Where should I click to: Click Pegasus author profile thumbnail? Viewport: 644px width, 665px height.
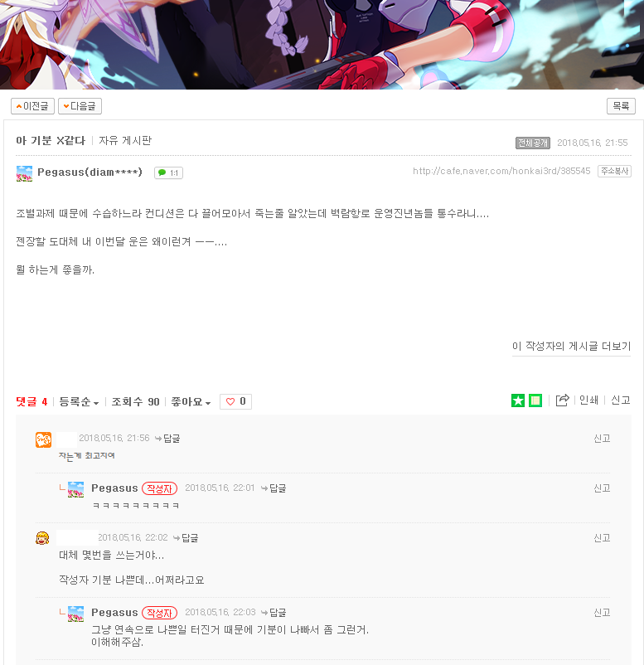click(x=24, y=173)
